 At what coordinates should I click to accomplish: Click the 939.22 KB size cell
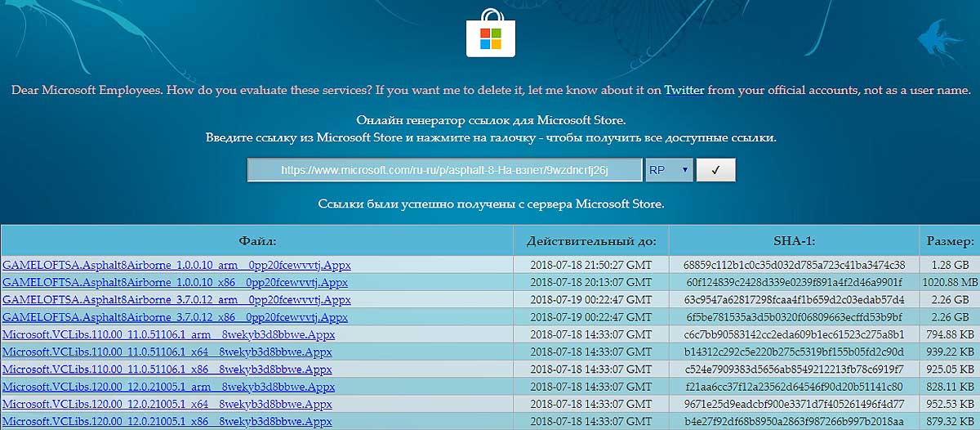click(950, 352)
